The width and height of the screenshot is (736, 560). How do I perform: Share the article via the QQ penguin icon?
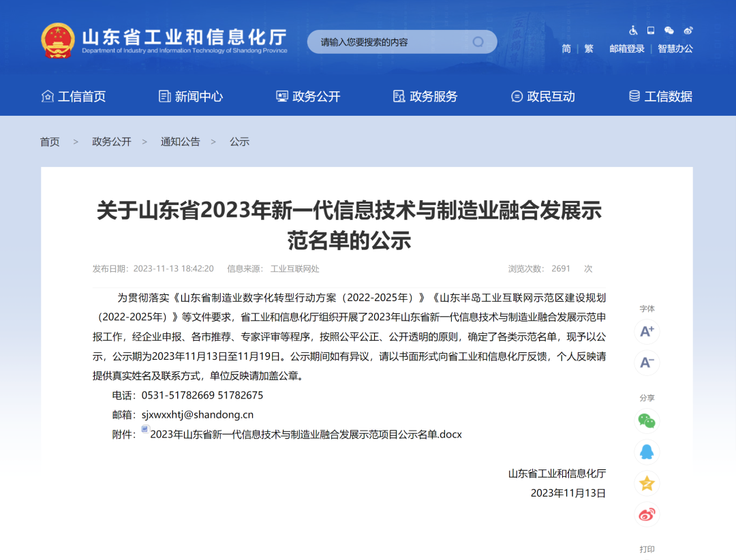tap(646, 452)
